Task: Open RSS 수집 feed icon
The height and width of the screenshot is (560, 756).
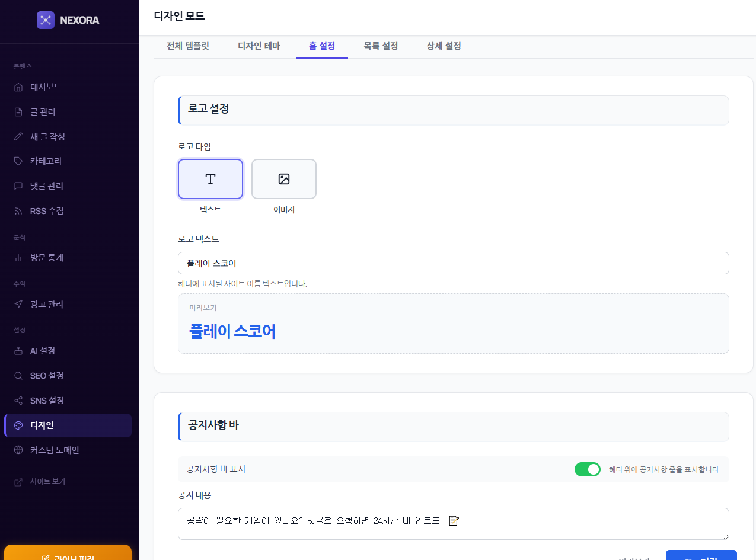Action: [x=18, y=211]
